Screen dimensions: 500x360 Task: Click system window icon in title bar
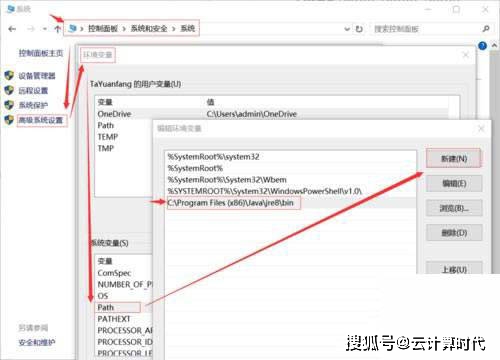[x=11, y=9]
